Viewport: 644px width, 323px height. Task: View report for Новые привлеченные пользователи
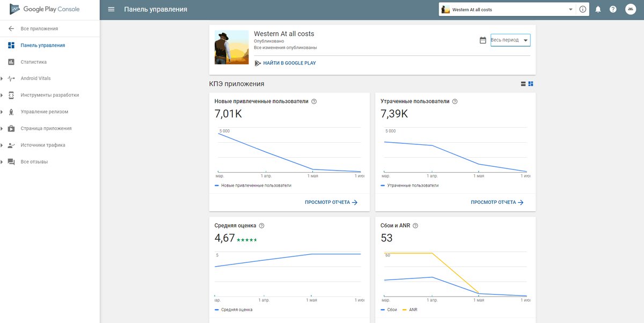pyautogui.click(x=331, y=202)
